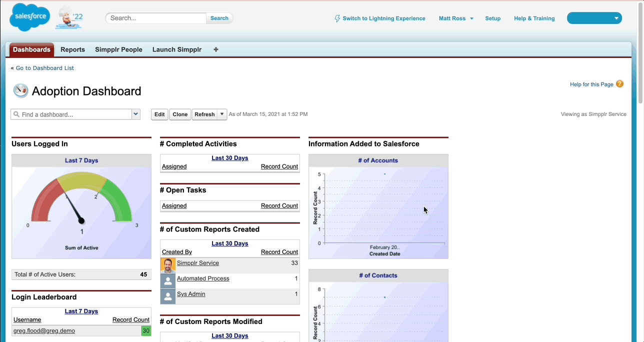Screen dimensions: 644x342
Task: Click the orange Help for this Page question icon
Action: [x=619, y=84]
